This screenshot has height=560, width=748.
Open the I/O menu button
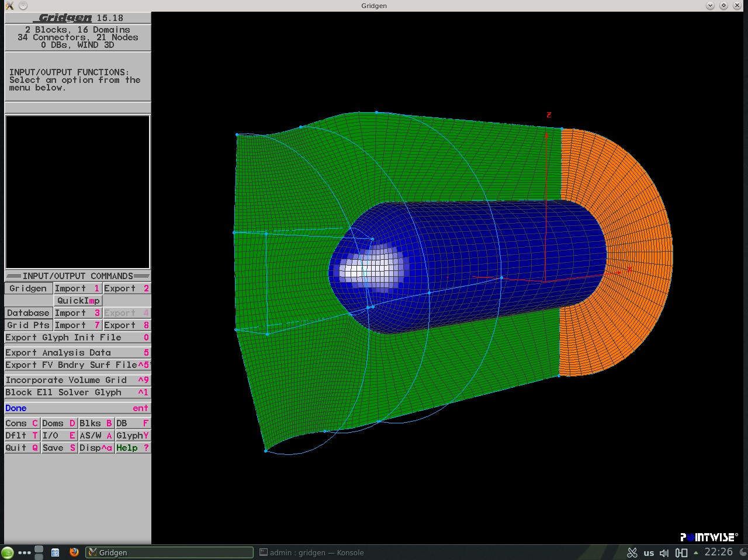pyautogui.click(x=59, y=436)
